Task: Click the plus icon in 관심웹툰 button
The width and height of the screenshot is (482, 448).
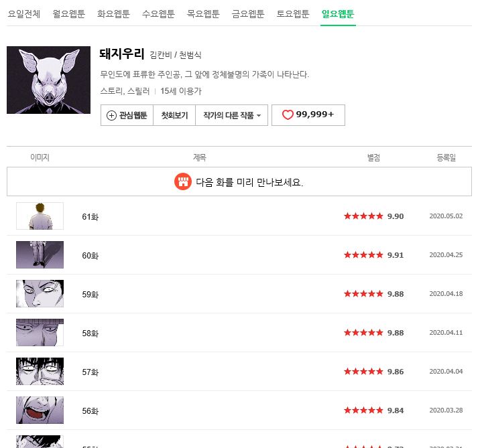Action: [x=111, y=115]
